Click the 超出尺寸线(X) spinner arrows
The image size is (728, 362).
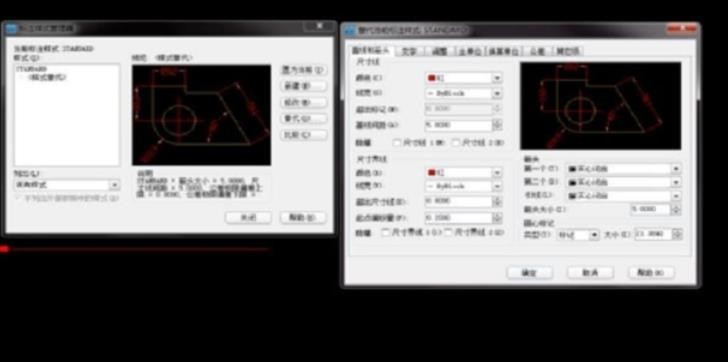(498, 202)
